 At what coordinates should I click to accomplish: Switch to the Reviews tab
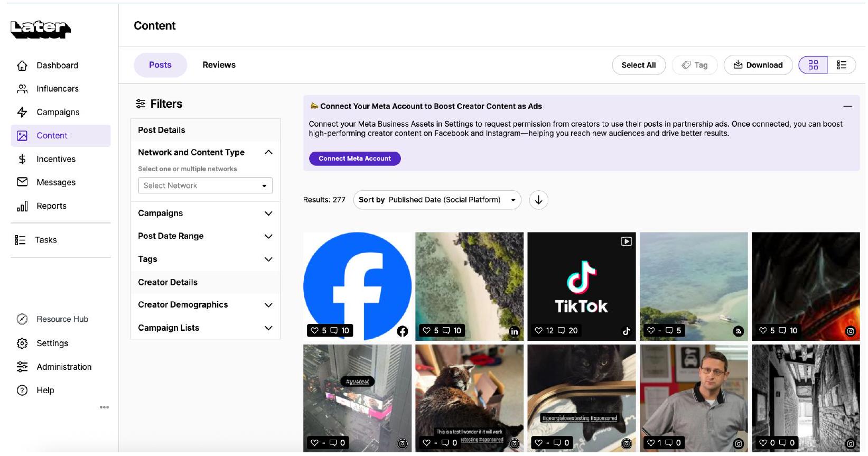point(219,65)
